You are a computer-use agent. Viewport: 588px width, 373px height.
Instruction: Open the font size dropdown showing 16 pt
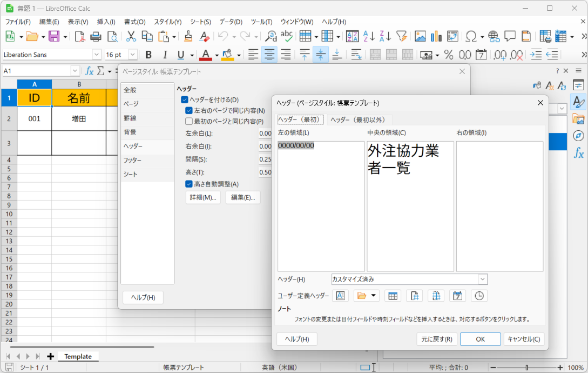coord(132,55)
